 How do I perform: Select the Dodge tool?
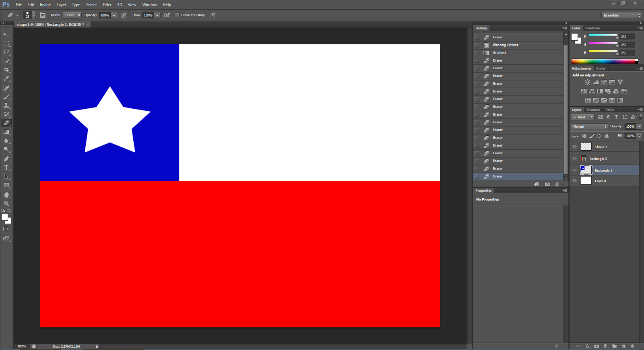6,149
